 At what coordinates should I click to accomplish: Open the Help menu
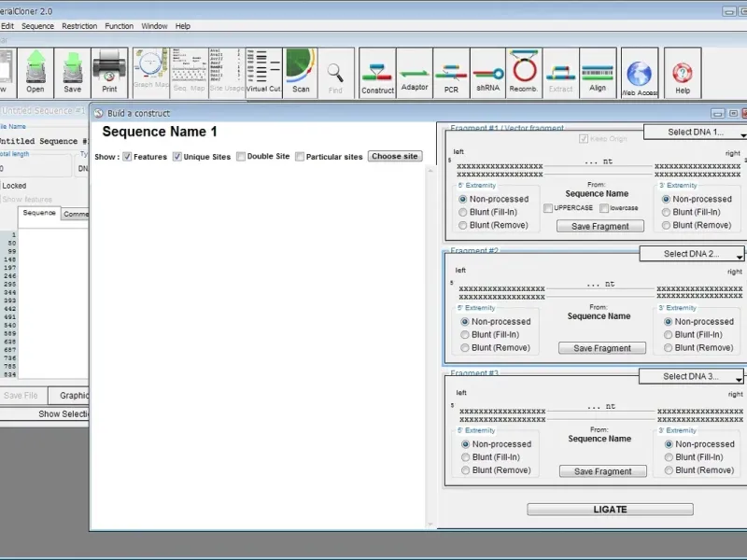click(182, 26)
